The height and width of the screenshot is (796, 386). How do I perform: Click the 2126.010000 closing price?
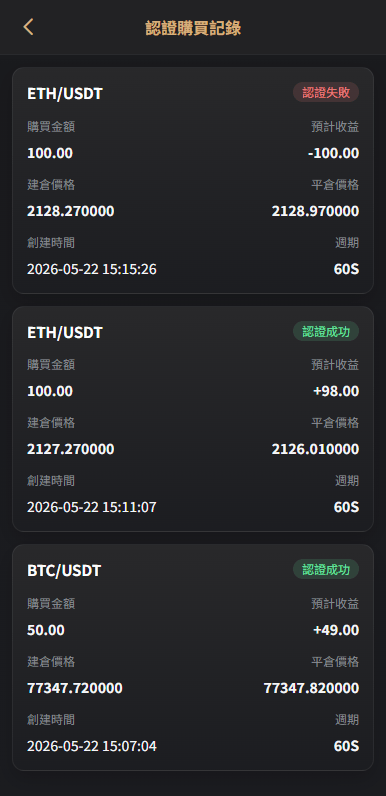click(315, 449)
